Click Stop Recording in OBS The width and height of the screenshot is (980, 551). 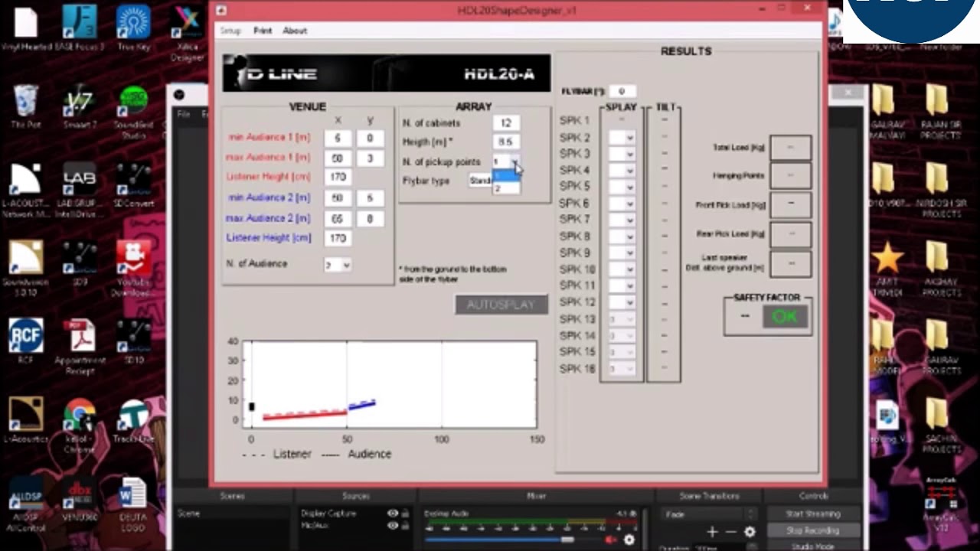coord(813,530)
